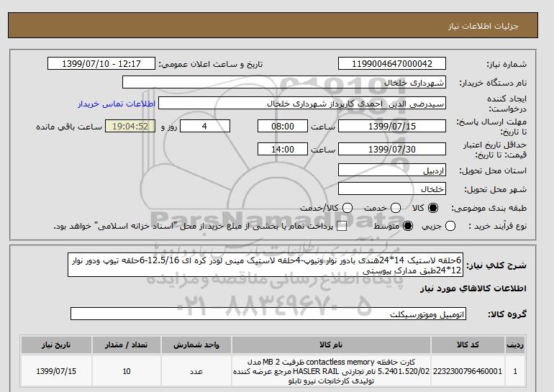Click the table need date 1399/07/15 cell
The image size is (554, 392).
[x=56, y=371]
